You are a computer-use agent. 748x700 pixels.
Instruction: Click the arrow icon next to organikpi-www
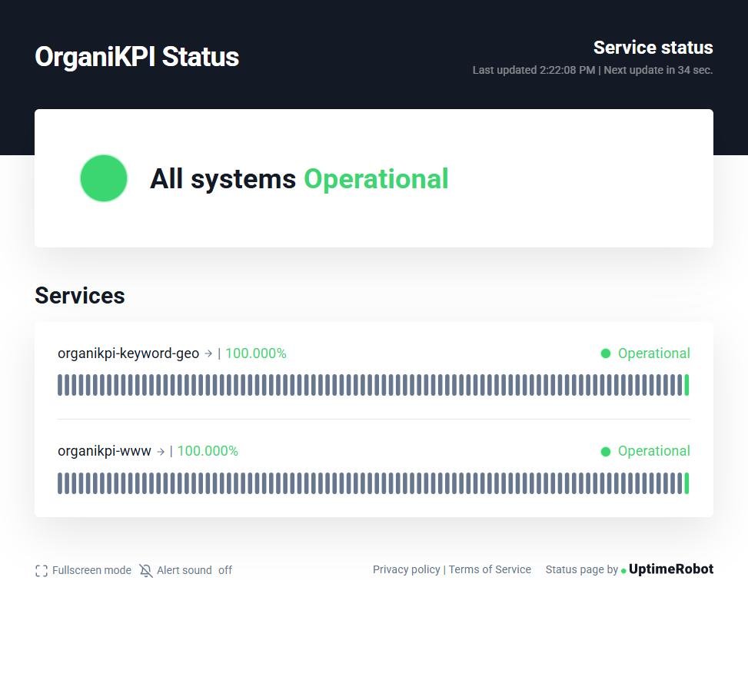click(161, 452)
